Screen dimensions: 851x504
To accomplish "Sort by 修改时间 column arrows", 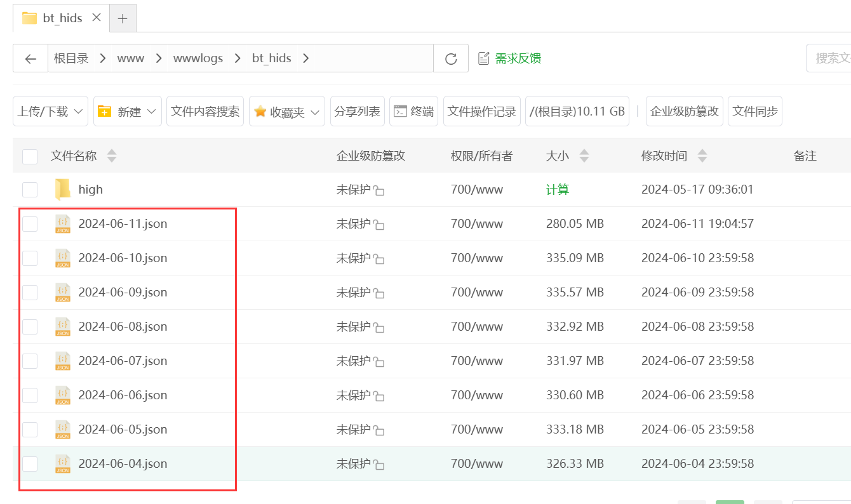I will (702, 156).
